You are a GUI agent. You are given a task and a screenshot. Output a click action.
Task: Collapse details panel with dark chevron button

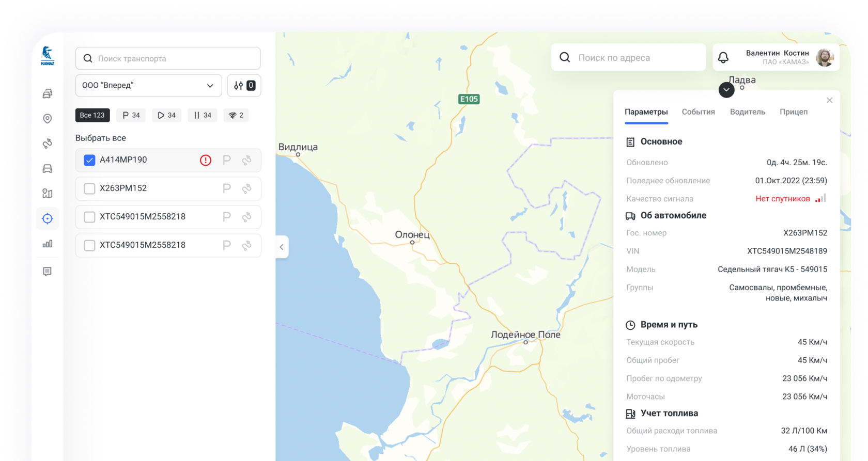click(x=726, y=90)
